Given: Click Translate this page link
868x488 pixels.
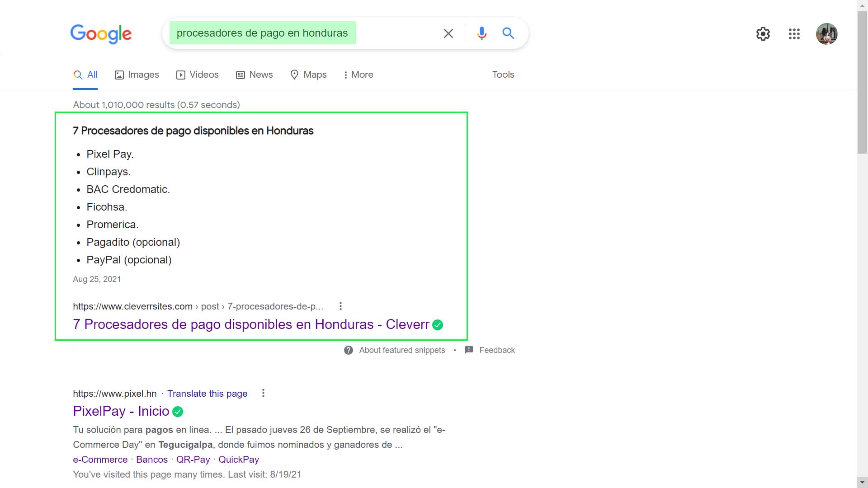Looking at the screenshot, I should pyautogui.click(x=207, y=394).
